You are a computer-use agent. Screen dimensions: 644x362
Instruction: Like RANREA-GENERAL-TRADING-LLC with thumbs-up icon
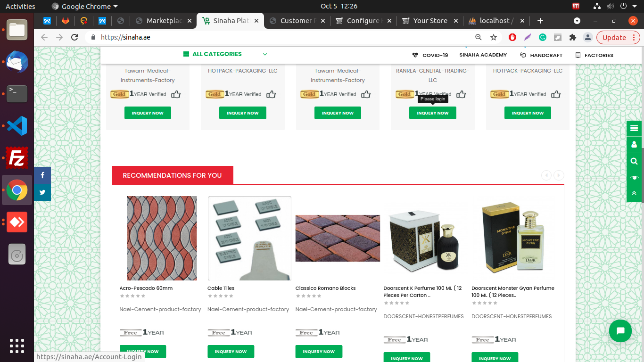click(461, 94)
